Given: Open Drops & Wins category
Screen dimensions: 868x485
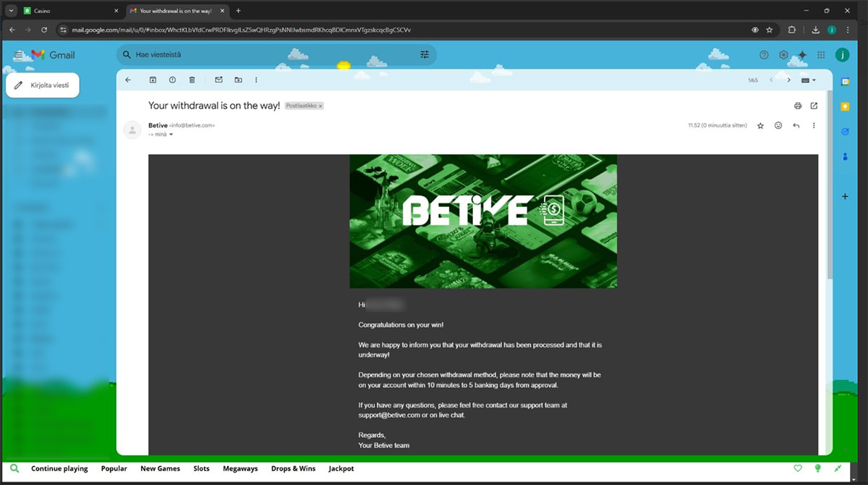Looking at the screenshot, I should [293, 468].
